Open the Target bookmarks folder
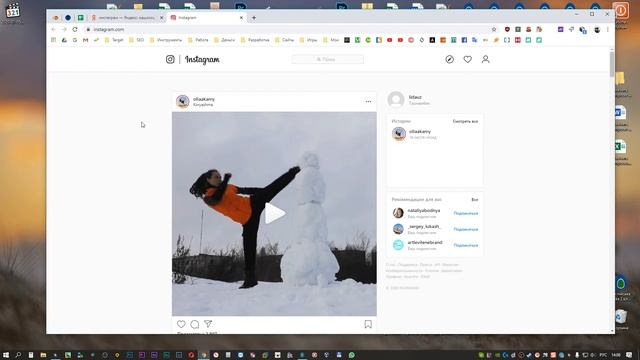 click(114, 40)
